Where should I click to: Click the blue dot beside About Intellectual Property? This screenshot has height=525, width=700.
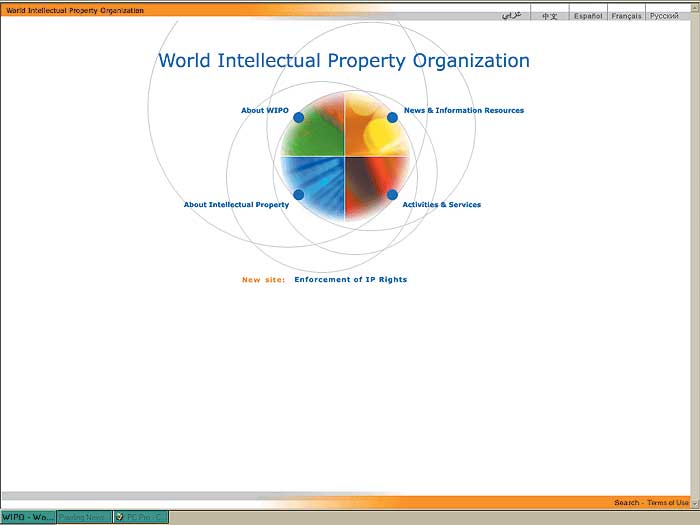click(299, 195)
